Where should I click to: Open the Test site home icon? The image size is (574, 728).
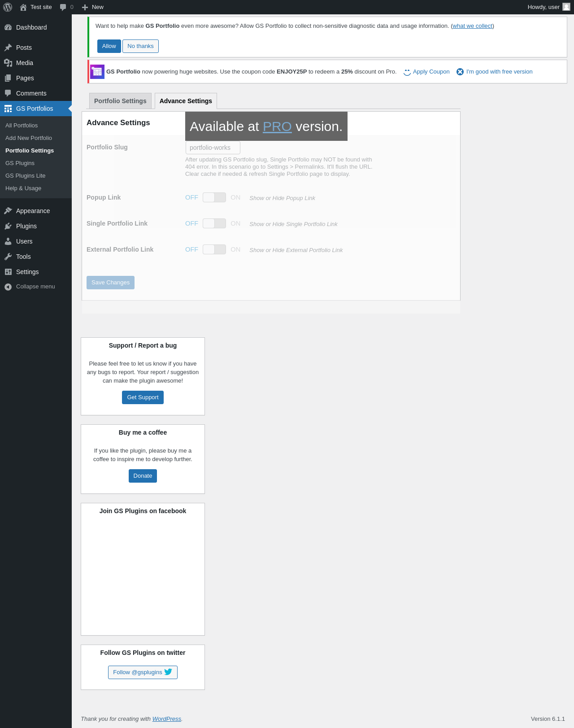point(23,7)
